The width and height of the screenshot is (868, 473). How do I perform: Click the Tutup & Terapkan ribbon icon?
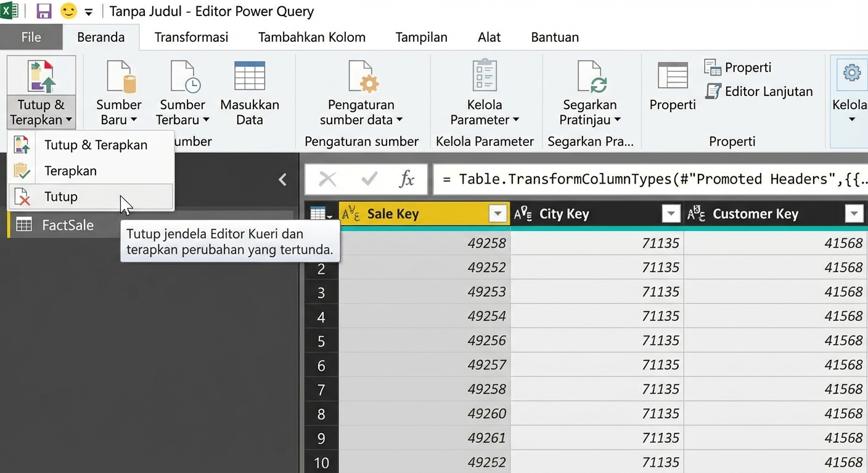(41, 76)
